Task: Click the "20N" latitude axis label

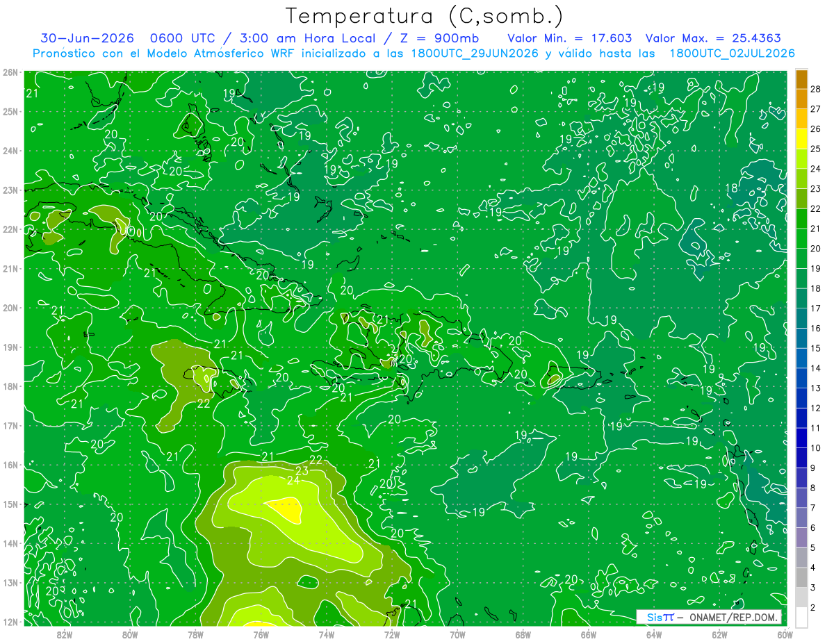Action: click(x=10, y=308)
